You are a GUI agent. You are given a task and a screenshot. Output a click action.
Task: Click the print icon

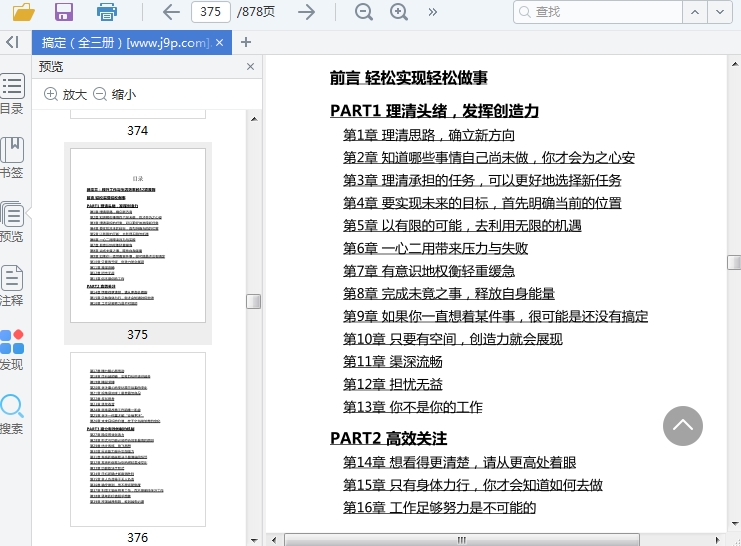pos(107,12)
